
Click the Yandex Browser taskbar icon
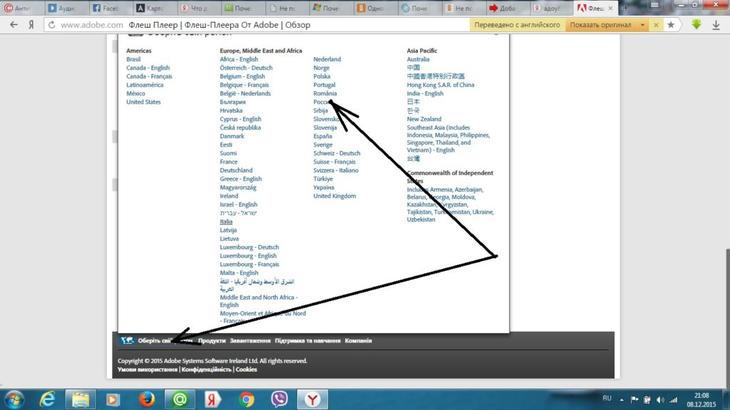[312, 399]
